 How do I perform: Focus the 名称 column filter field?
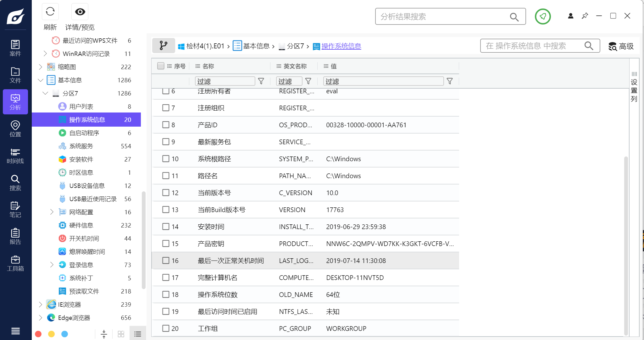click(225, 81)
